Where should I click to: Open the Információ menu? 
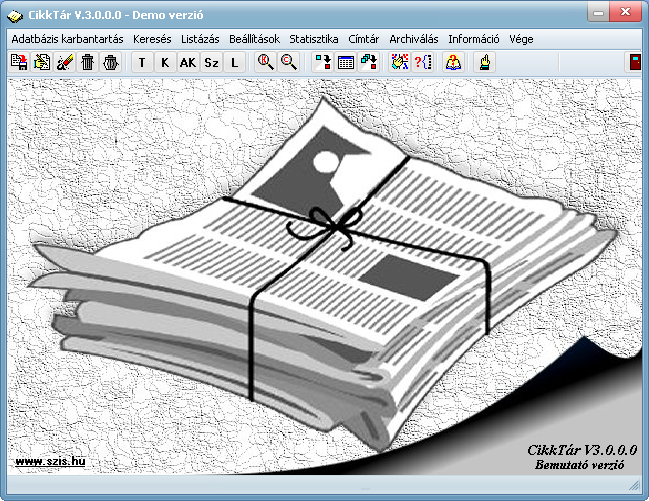[x=474, y=39]
